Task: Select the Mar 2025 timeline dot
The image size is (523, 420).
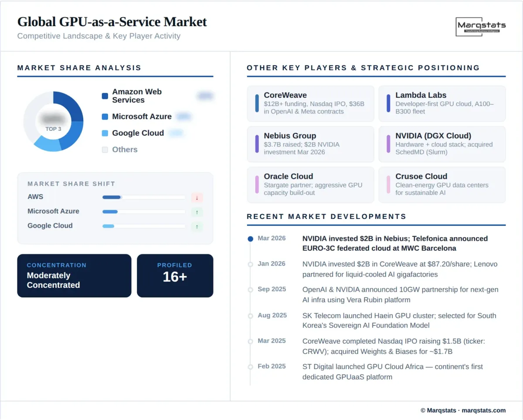Action: pyautogui.click(x=250, y=341)
